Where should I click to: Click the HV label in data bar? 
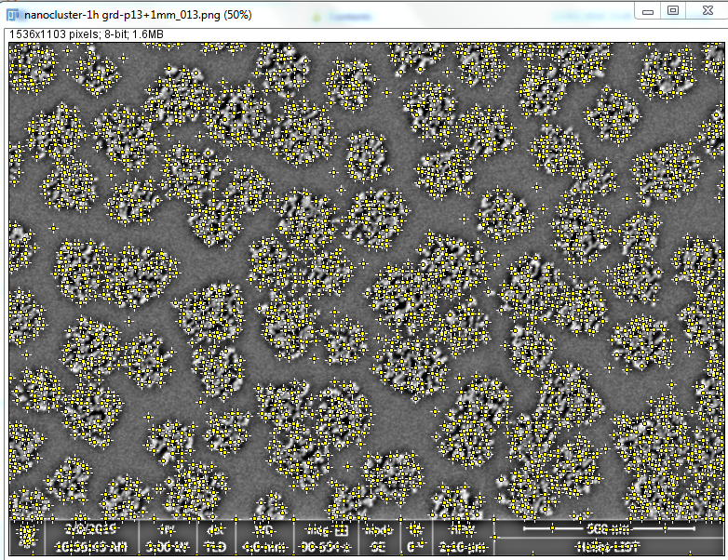167,528
